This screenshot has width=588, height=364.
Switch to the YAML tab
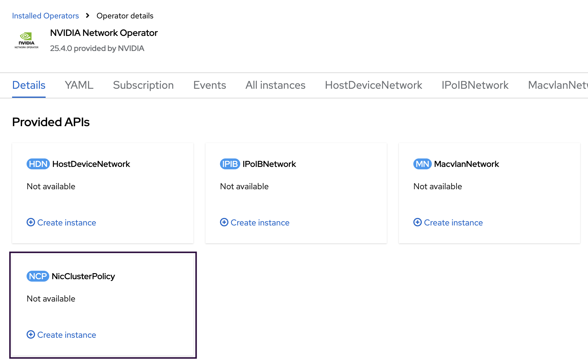coord(79,85)
